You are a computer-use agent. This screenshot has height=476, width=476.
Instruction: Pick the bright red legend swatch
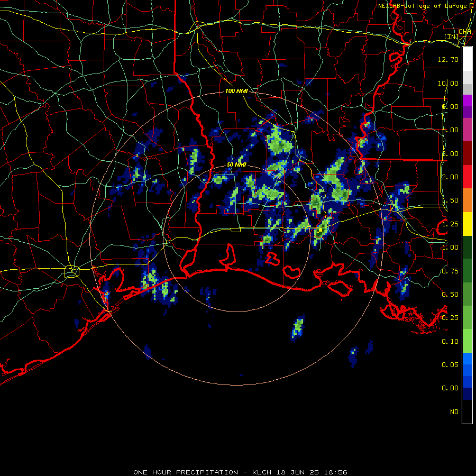coord(467,177)
